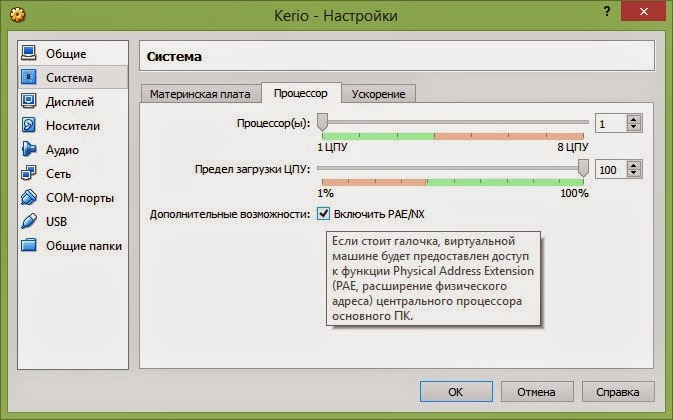Click the 1% scale label

click(x=325, y=193)
